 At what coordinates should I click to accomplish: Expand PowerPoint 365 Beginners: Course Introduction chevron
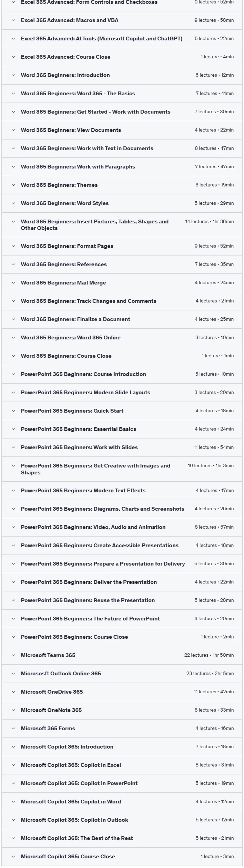pos(13,374)
